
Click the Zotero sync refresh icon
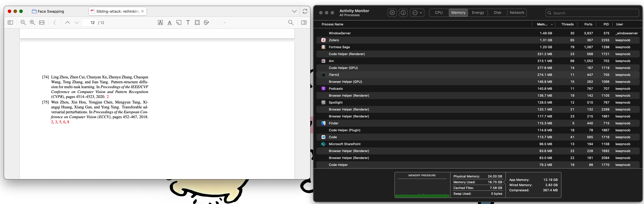[305, 11]
